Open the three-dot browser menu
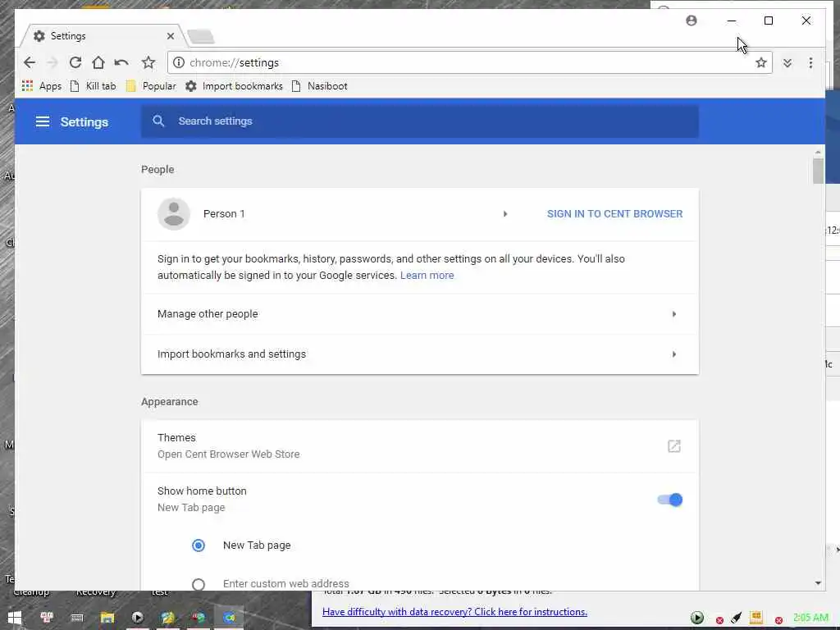Image resolution: width=840 pixels, height=630 pixels. (x=810, y=62)
